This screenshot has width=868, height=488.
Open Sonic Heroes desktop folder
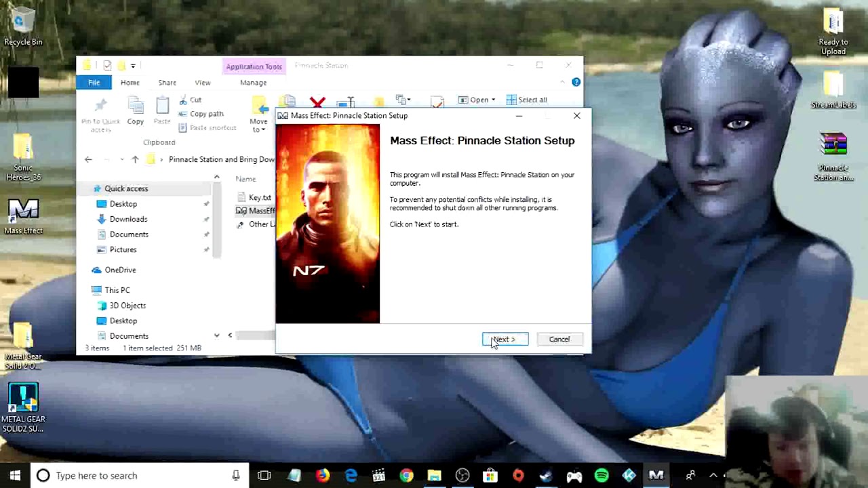tap(23, 158)
